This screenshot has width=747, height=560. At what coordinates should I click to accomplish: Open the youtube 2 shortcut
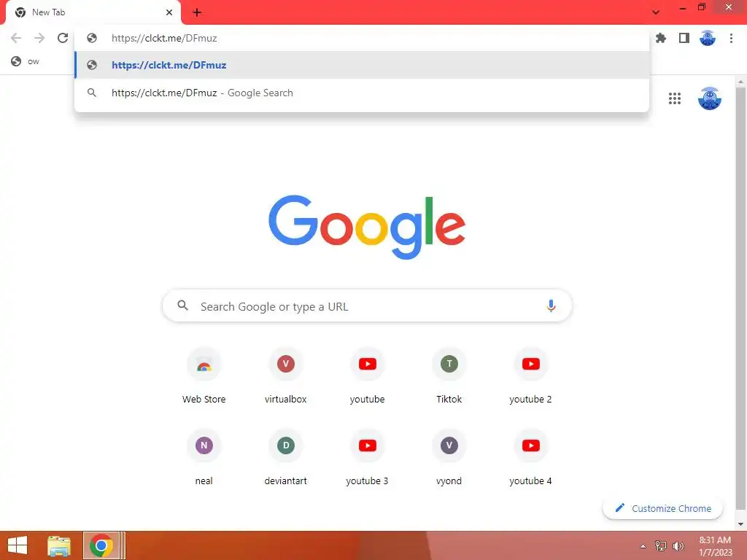(x=531, y=377)
